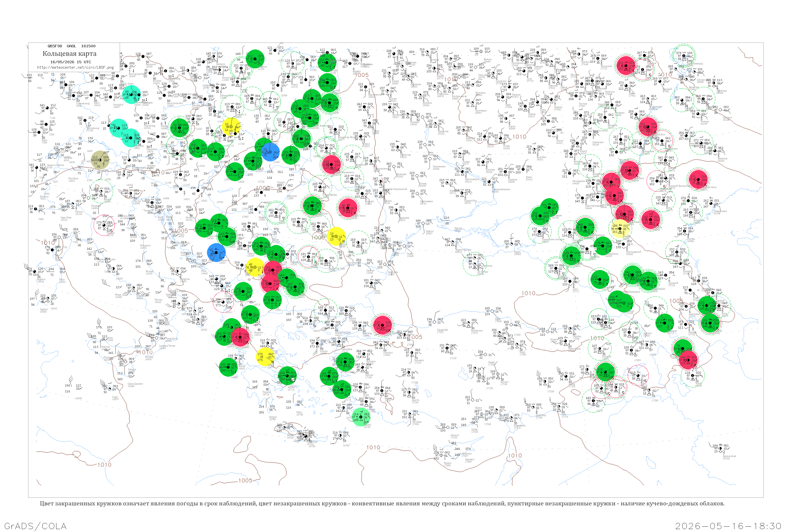
Task: Click the "Constanta 15480" station label
Action: 393,273
